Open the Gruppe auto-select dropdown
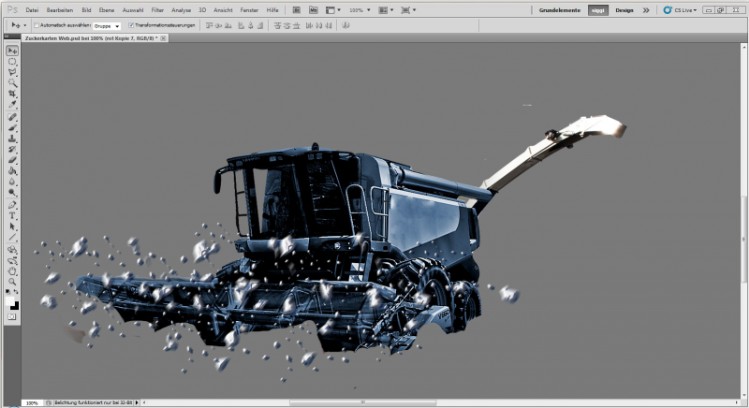Screen dimensions: 749x408 coord(107,25)
